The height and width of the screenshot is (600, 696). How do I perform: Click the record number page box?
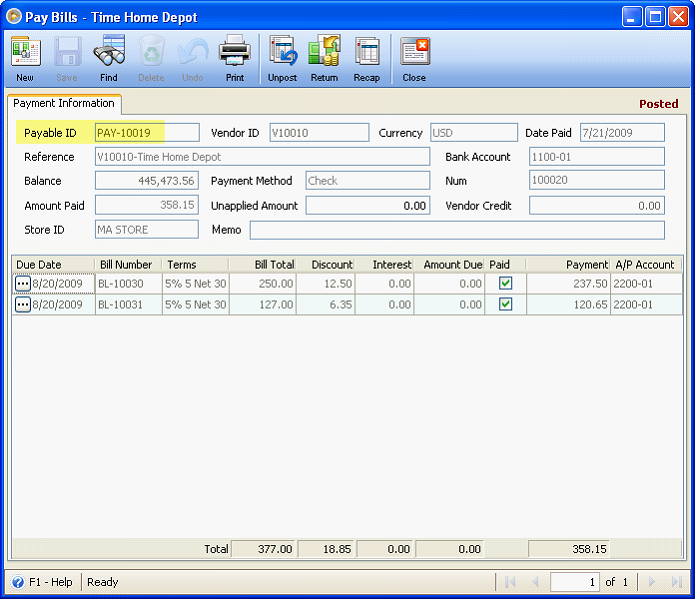[574, 582]
